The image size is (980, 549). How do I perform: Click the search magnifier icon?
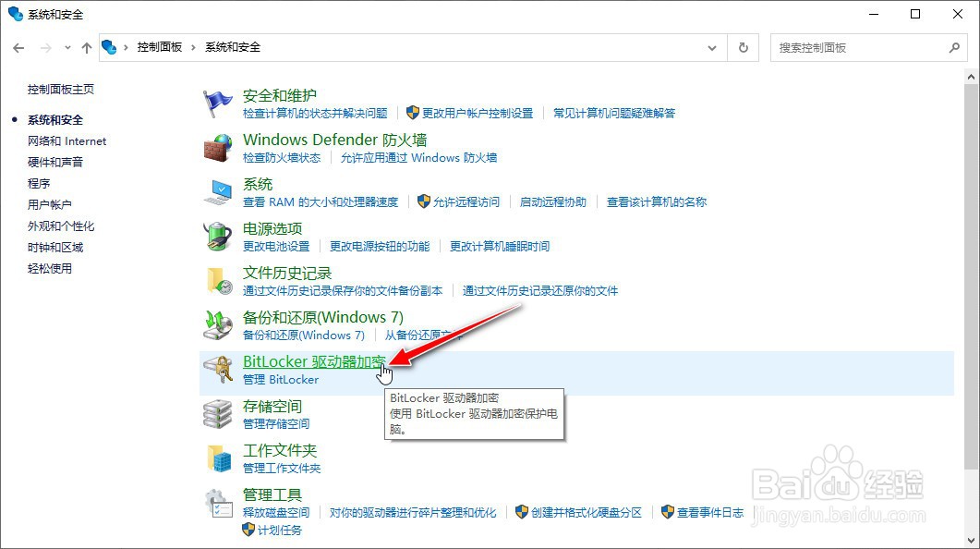point(954,47)
